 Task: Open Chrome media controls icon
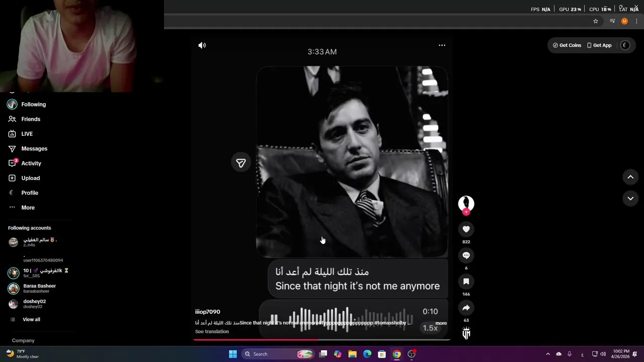[612, 21]
